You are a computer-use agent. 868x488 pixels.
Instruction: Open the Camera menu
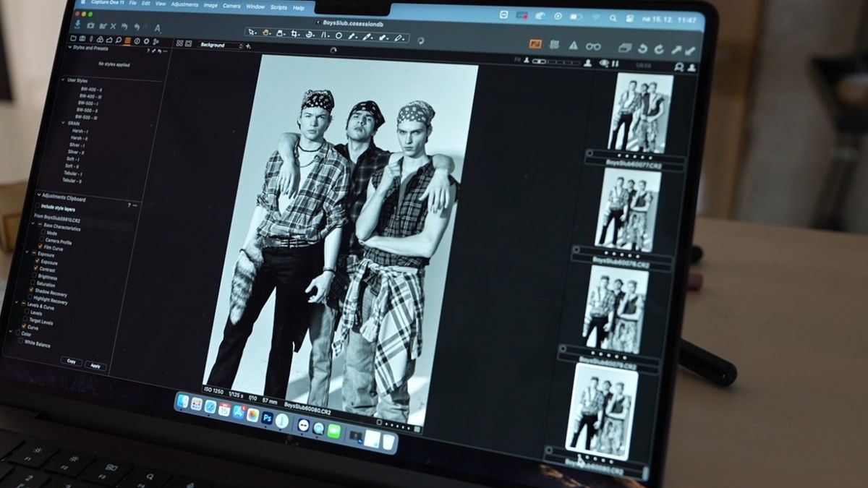(231, 6)
